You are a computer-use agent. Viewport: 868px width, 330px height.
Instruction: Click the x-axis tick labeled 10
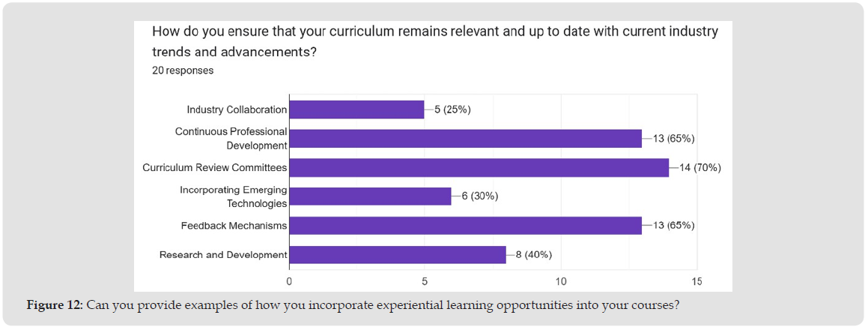(561, 281)
